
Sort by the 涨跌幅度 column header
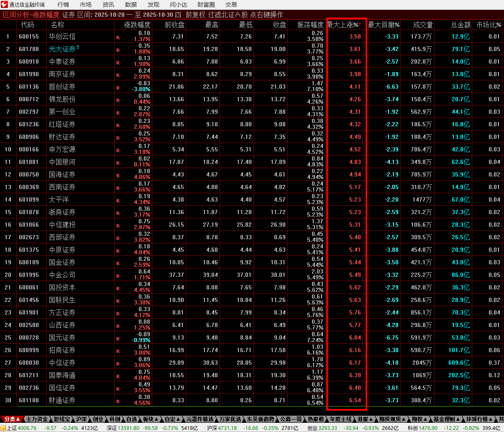point(137,25)
